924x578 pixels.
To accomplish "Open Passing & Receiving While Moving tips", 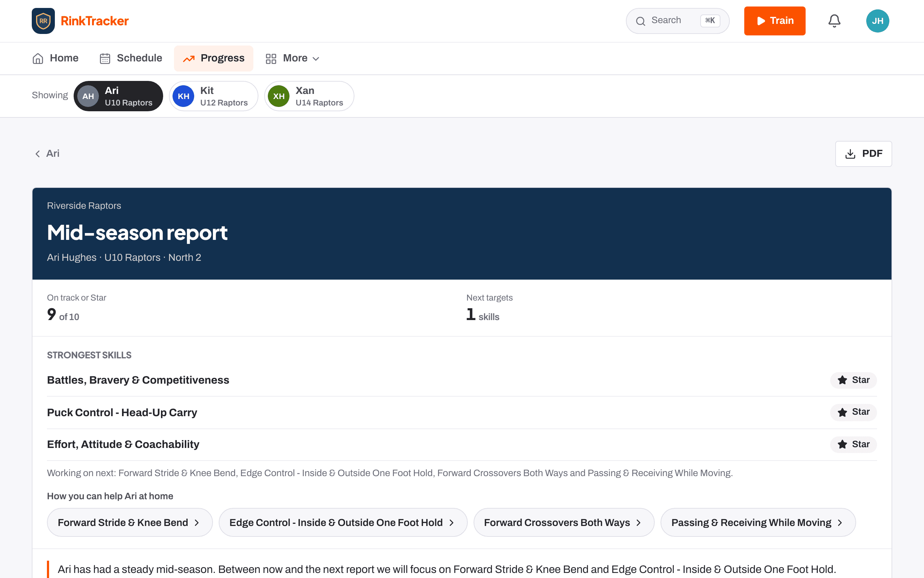I will coord(758,522).
